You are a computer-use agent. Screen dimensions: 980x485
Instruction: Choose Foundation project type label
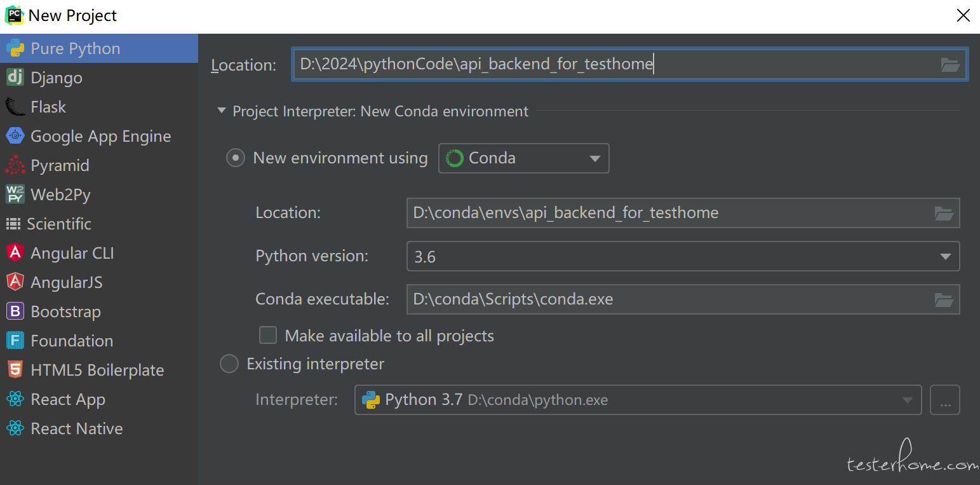[72, 341]
